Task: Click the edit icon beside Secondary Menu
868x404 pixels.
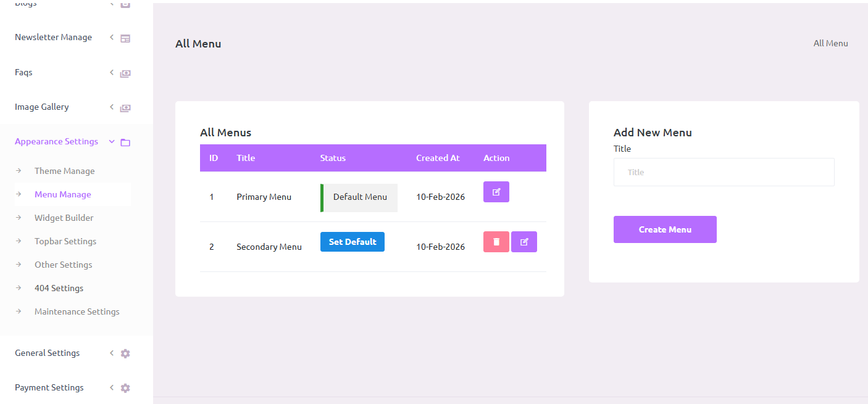Action: (524, 241)
